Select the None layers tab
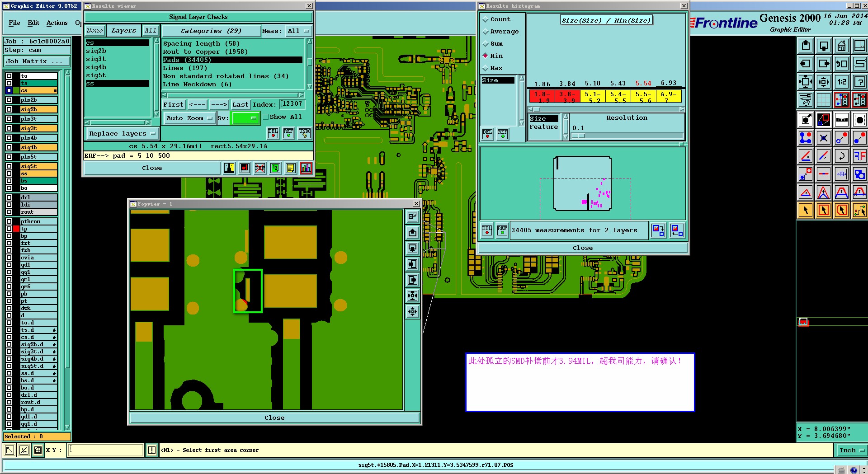This screenshot has height=474, width=868. click(95, 31)
